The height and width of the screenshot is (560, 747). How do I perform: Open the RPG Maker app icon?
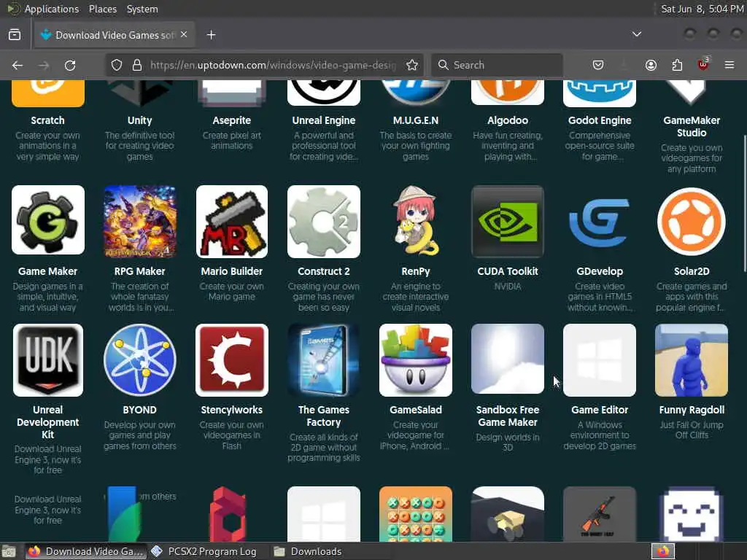[x=139, y=222]
